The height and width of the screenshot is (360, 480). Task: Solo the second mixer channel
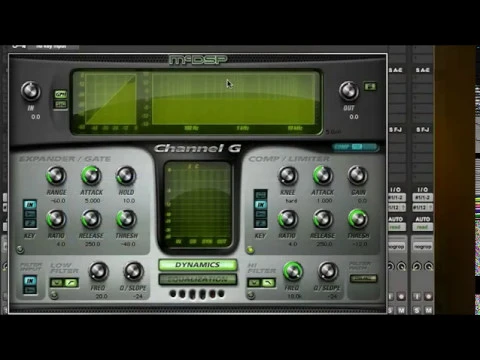417,311
